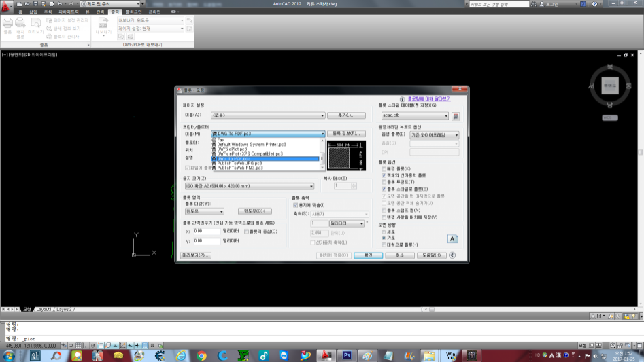This screenshot has height=362, width=644.
Task: Click the landscape orientation 'A' page icon
Action: (453, 238)
